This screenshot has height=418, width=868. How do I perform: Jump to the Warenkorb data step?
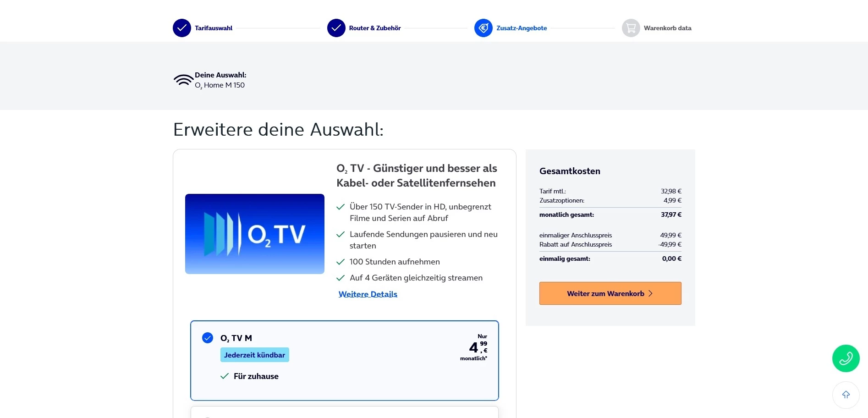point(668,28)
